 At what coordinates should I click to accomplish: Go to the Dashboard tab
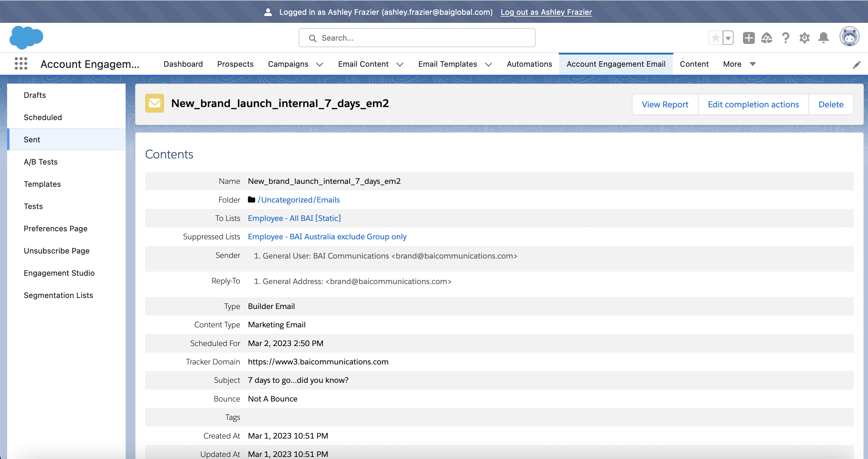pyautogui.click(x=183, y=64)
